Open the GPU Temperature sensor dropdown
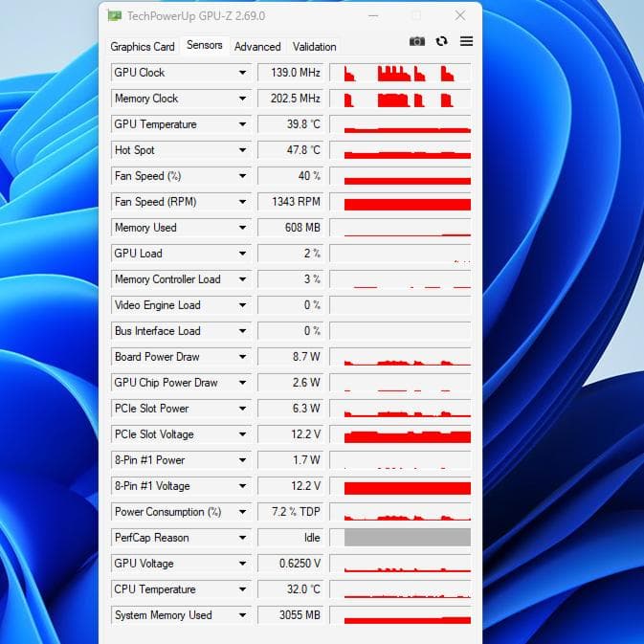Viewport: 644px width, 644px height. [x=243, y=124]
